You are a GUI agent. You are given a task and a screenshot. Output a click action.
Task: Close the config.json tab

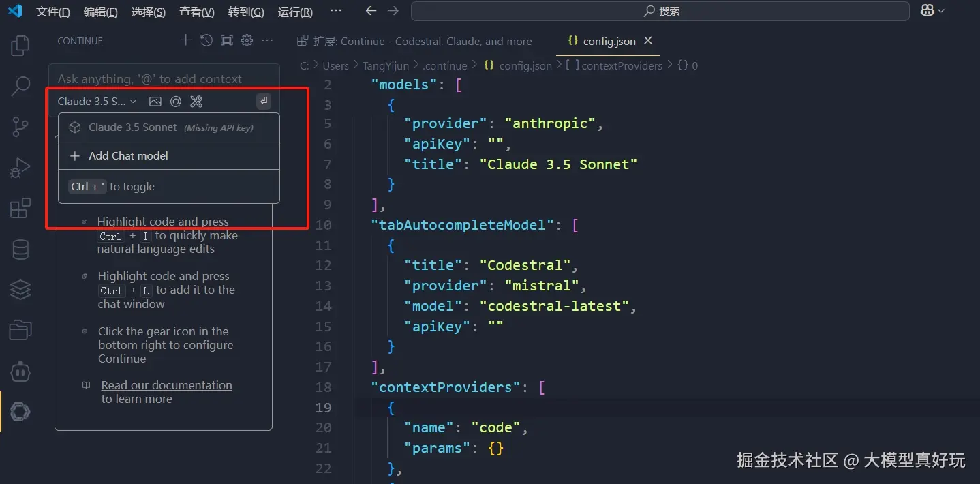click(648, 41)
